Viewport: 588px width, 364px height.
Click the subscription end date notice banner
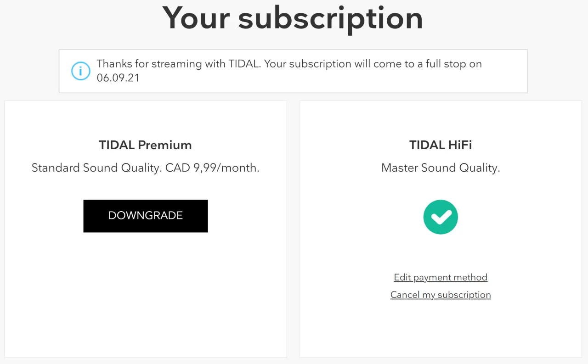click(x=293, y=71)
